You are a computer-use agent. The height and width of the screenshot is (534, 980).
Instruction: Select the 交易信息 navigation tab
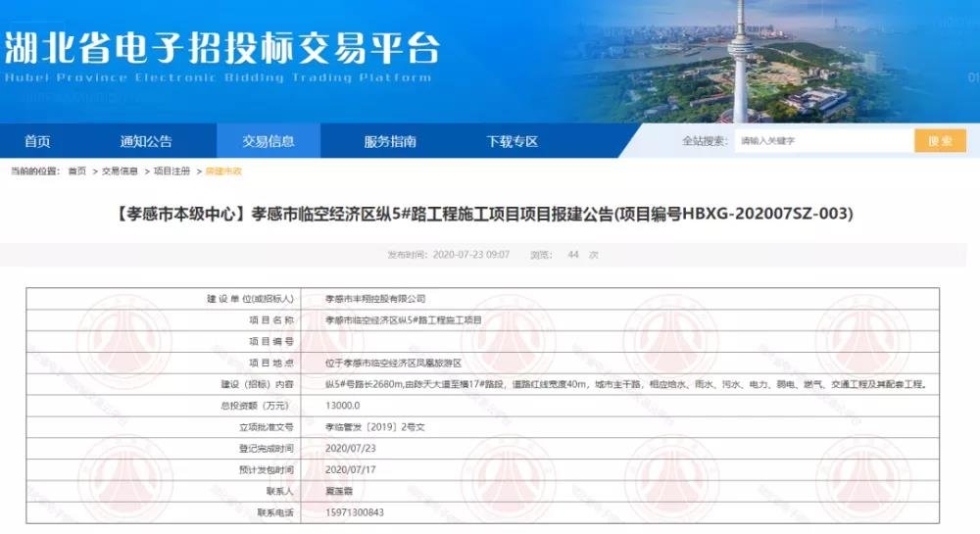269,141
